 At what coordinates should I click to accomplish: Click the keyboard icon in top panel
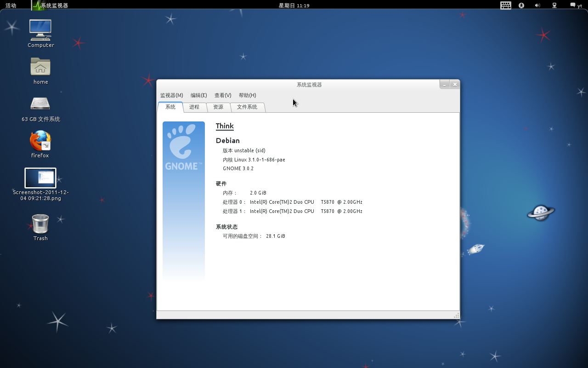tap(506, 6)
